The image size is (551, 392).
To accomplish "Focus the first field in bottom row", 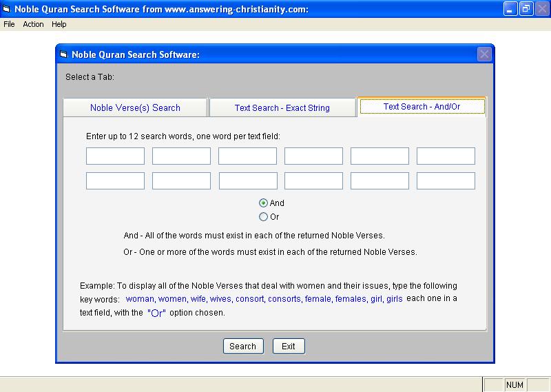I will click(115, 180).
